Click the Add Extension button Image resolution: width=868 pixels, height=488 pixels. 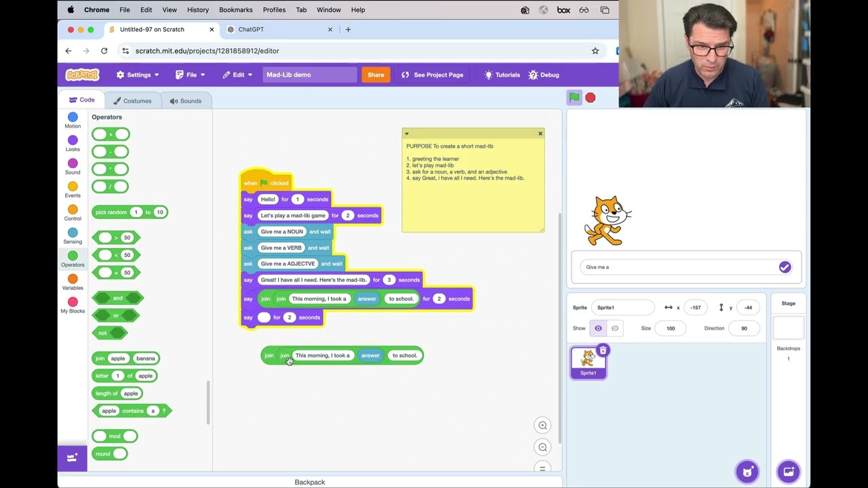click(73, 457)
